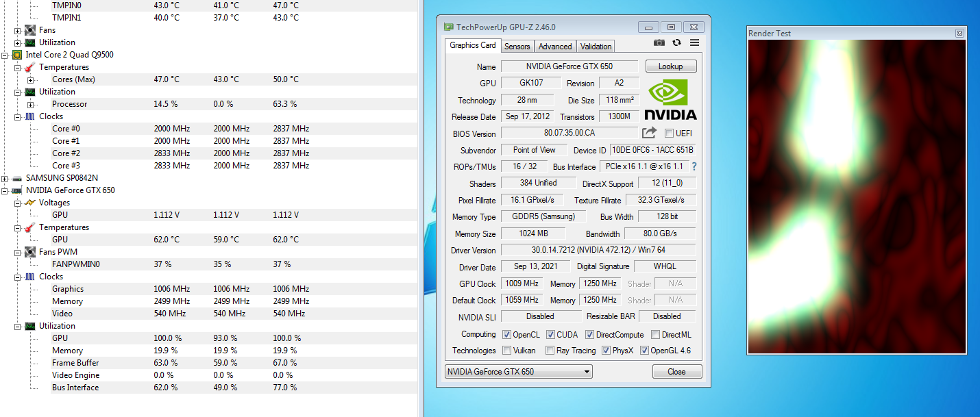Select the Graphics clock row
Viewport: 980px width, 417px height.
pyautogui.click(x=208, y=289)
